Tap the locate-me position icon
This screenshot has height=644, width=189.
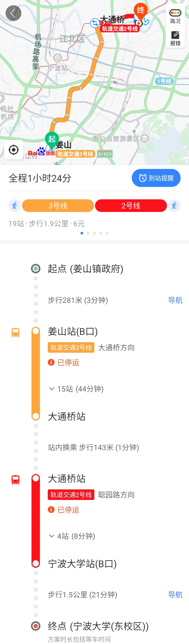(x=13, y=150)
